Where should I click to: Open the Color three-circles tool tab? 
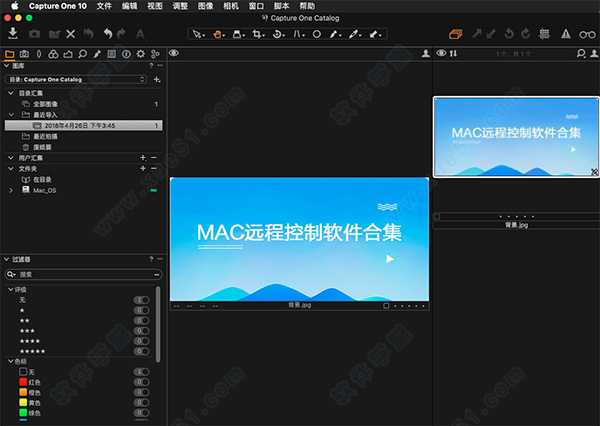53,54
